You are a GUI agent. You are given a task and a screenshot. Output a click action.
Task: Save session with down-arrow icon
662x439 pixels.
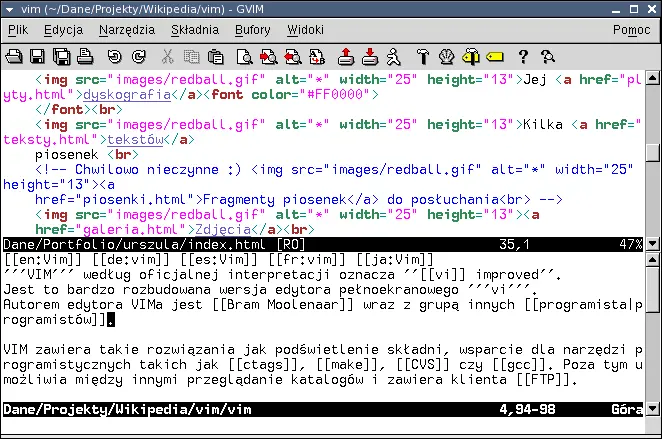tap(370, 56)
